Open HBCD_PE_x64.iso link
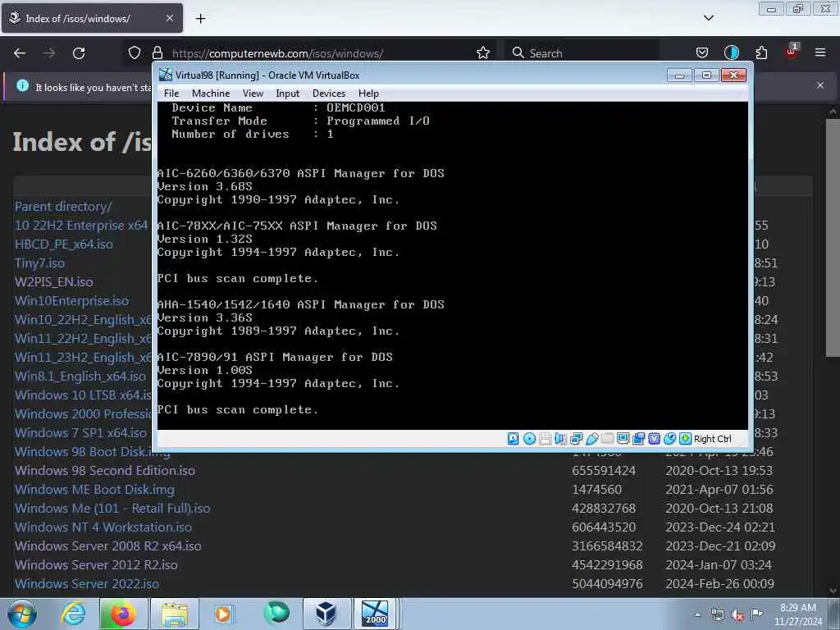 coord(64,244)
